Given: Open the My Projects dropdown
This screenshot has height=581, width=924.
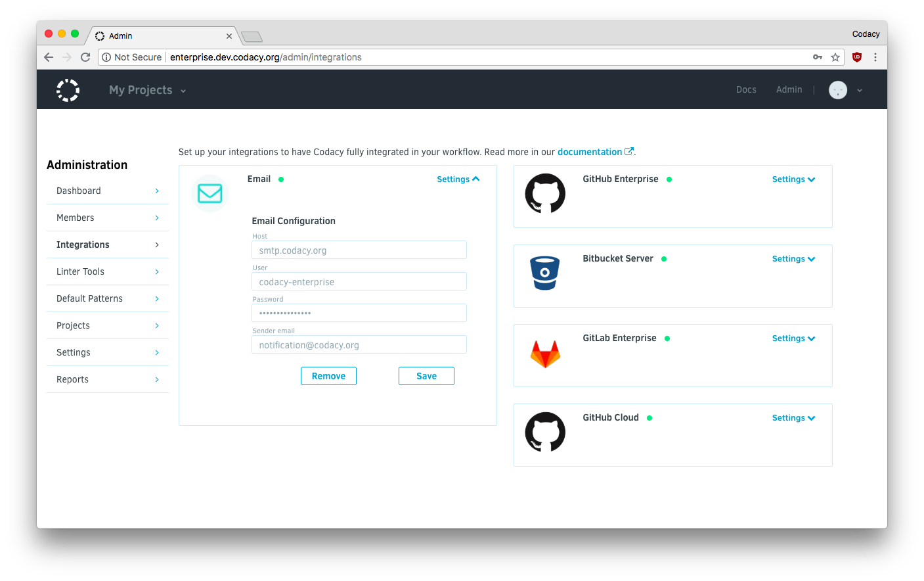Looking at the screenshot, I should click(148, 90).
